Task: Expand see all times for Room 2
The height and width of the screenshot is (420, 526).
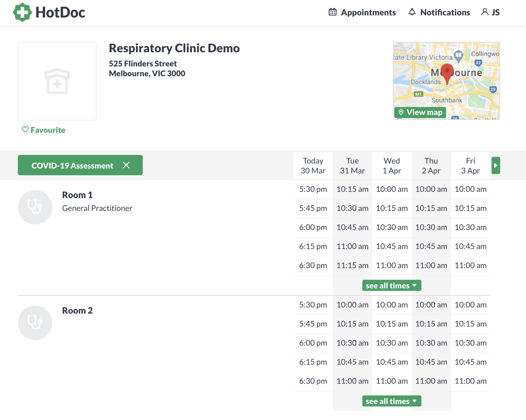Action: 392,401
